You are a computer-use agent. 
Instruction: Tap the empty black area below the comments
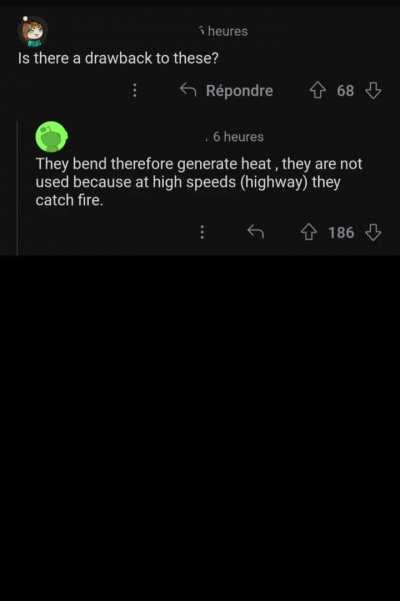(200, 428)
